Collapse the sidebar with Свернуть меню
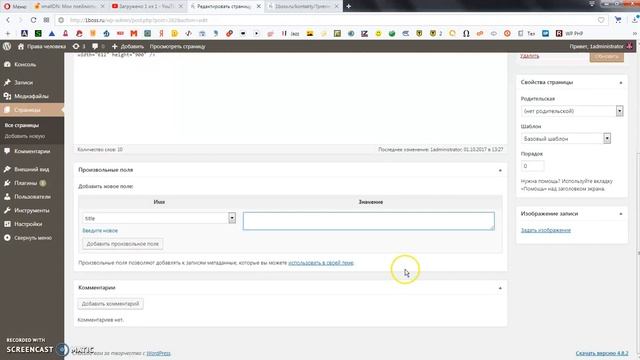The width and height of the screenshot is (640, 360). 32,238
